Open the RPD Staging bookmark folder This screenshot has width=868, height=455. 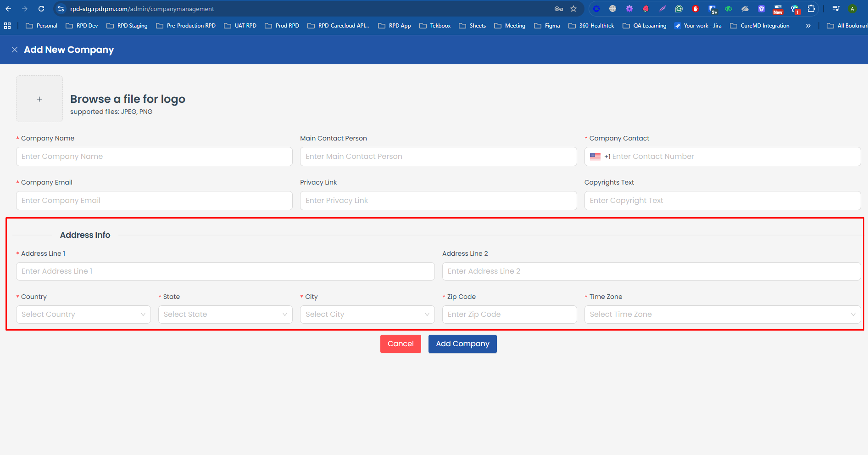click(x=127, y=26)
